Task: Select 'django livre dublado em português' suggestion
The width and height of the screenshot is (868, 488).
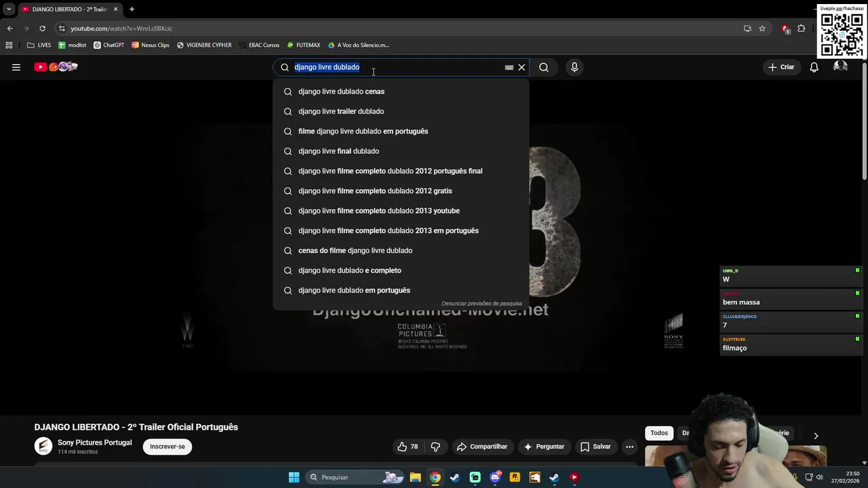Action: [x=401, y=290]
